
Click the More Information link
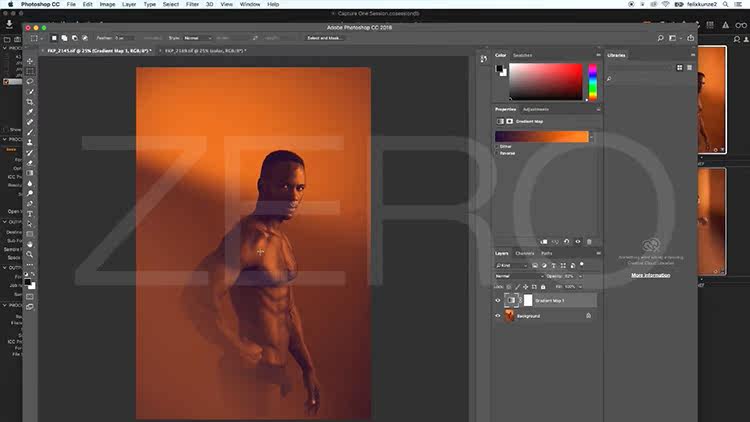point(651,275)
